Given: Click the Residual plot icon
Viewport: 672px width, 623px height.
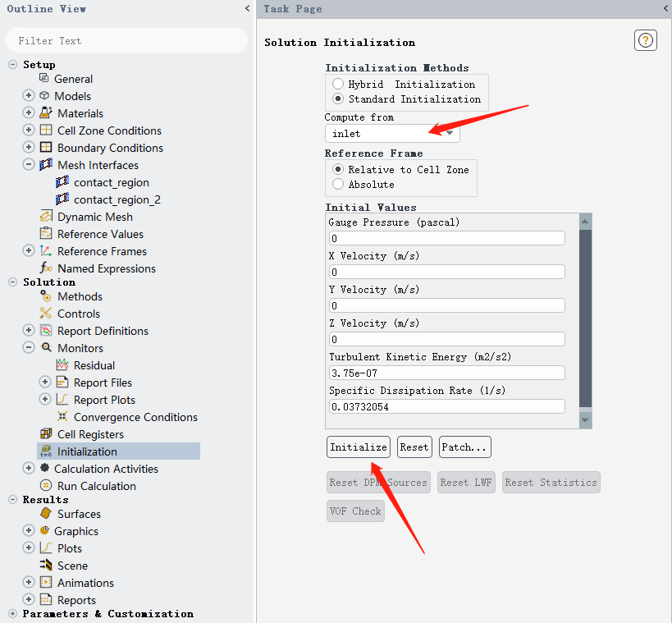Looking at the screenshot, I should coord(62,365).
